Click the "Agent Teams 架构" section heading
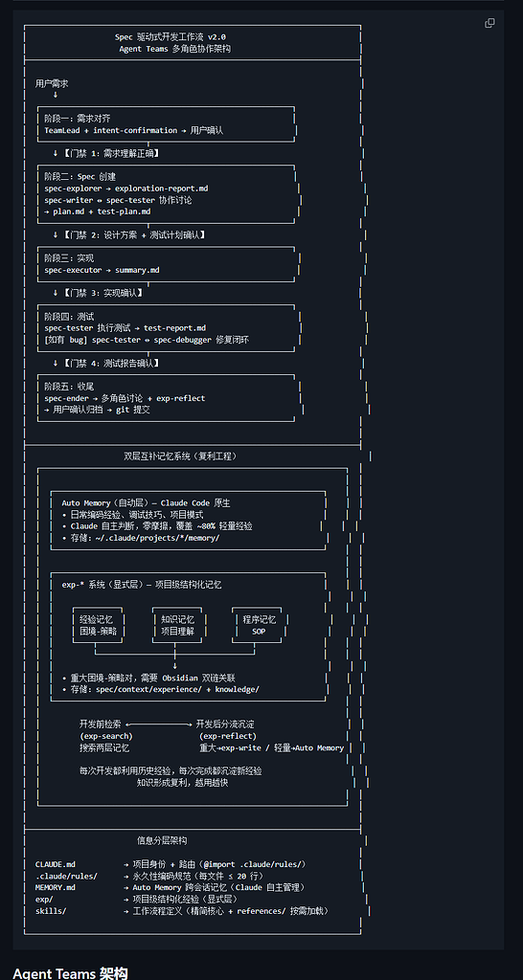The image size is (523, 980). point(70,972)
